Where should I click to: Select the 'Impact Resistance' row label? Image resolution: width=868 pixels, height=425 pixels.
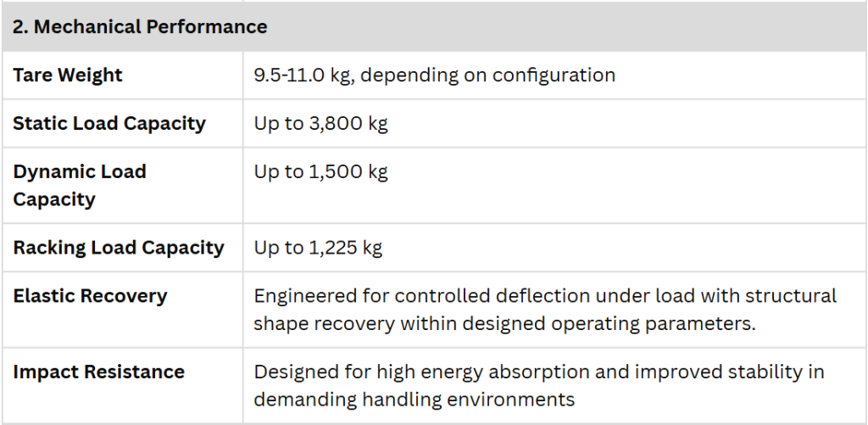pos(98,372)
